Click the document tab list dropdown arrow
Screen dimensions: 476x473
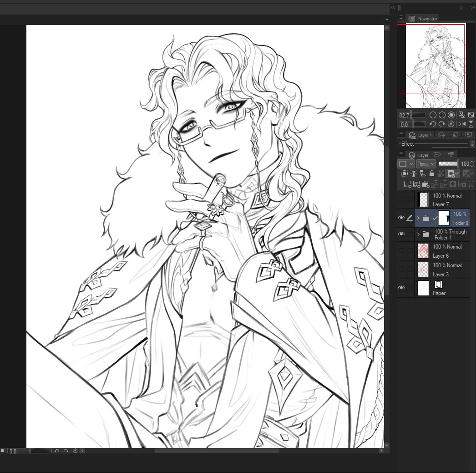click(x=386, y=19)
